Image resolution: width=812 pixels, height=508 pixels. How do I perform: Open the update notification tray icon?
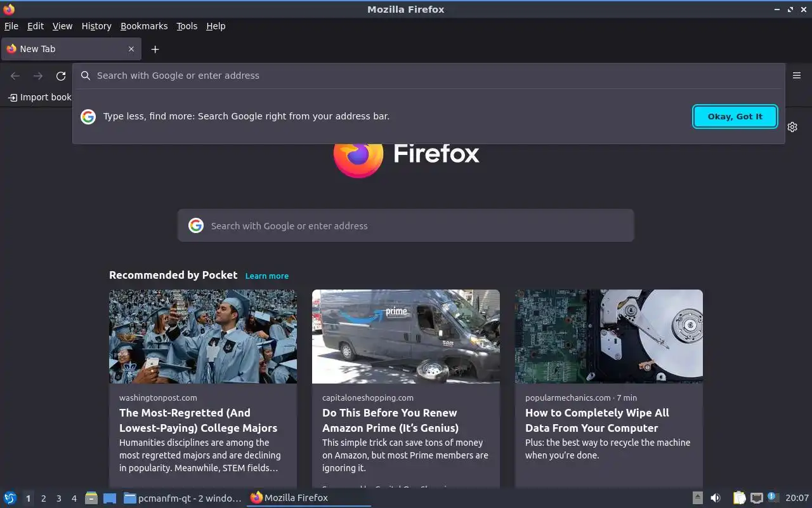(x=773, y=497)
